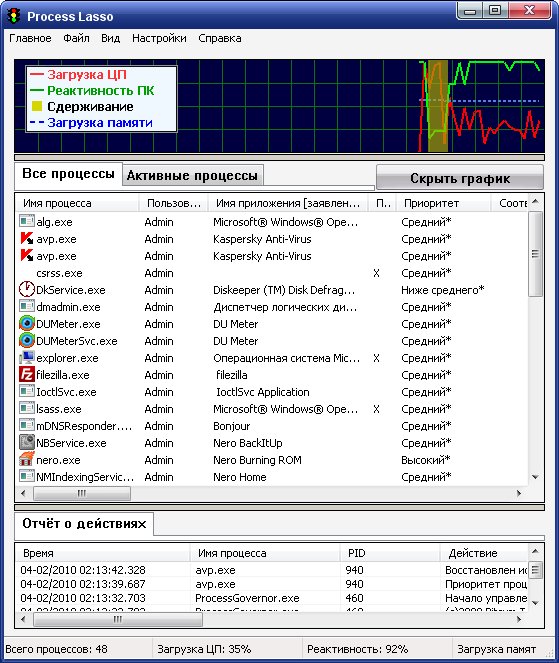This screenshot has width=559, height=663.
Task: Click log entry time 02:13:39.687
Action: 83,584
